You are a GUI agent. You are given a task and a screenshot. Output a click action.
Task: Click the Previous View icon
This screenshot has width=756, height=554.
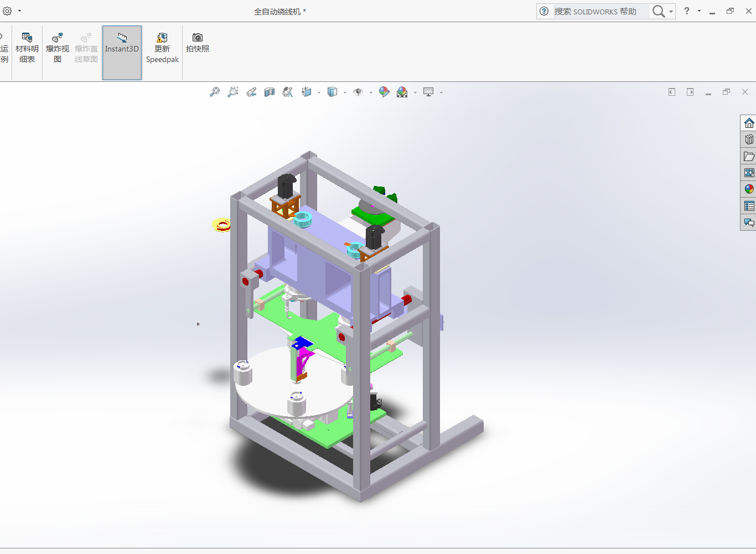pyautogui.click(x=251, y=92)
